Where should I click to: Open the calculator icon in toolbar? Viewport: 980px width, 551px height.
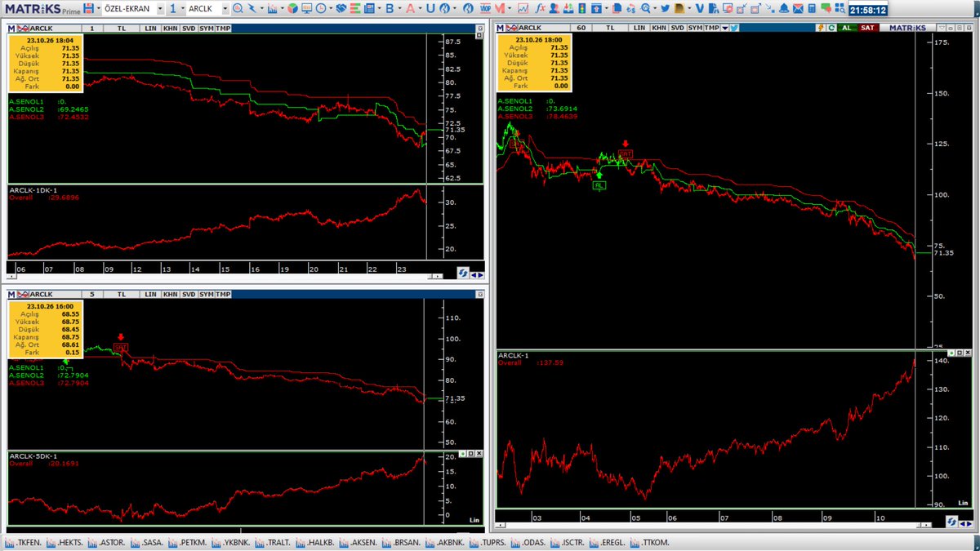pyautogui.click(x=812, y=8)
